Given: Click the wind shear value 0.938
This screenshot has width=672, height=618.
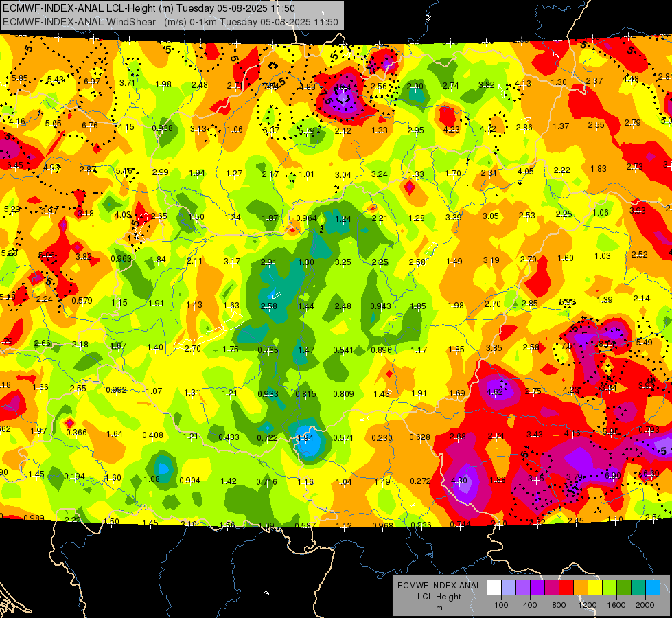Looking at the screenshot, I should point(163,128).
